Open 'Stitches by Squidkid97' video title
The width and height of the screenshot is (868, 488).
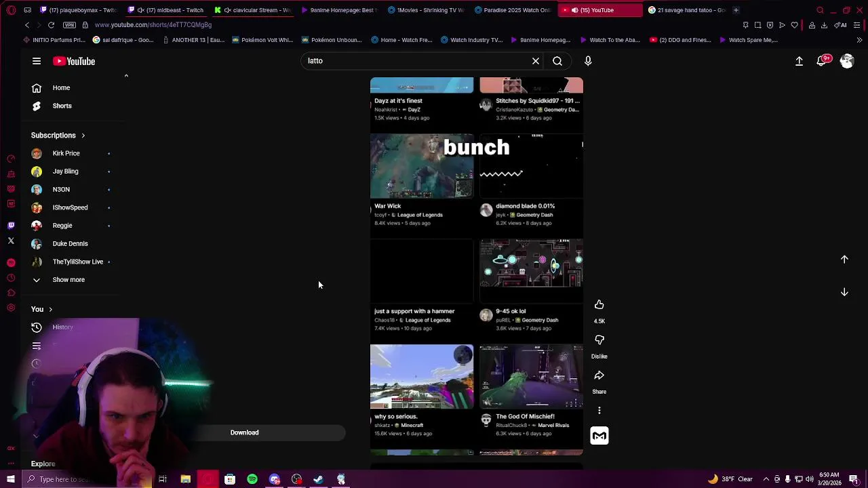pyautogui.click(x=538, y=100)
